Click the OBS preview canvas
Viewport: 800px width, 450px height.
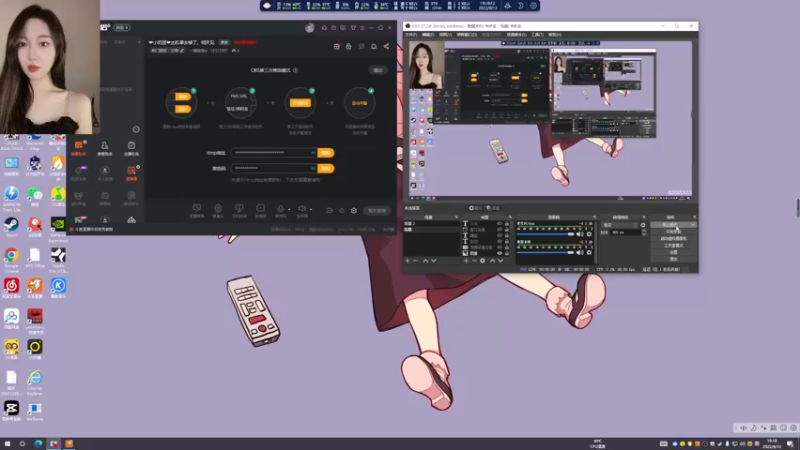[x=551, y=121]
